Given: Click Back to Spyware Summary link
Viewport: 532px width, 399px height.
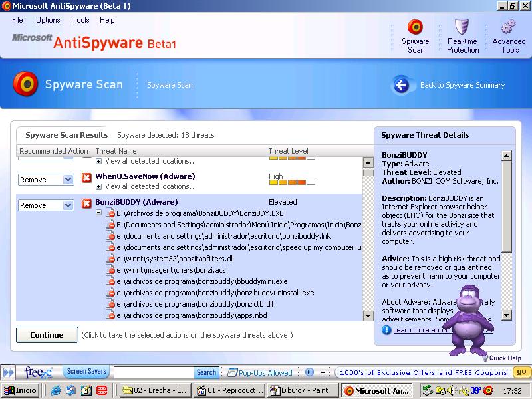Looking at the screenshot, I should pos(462,85).
